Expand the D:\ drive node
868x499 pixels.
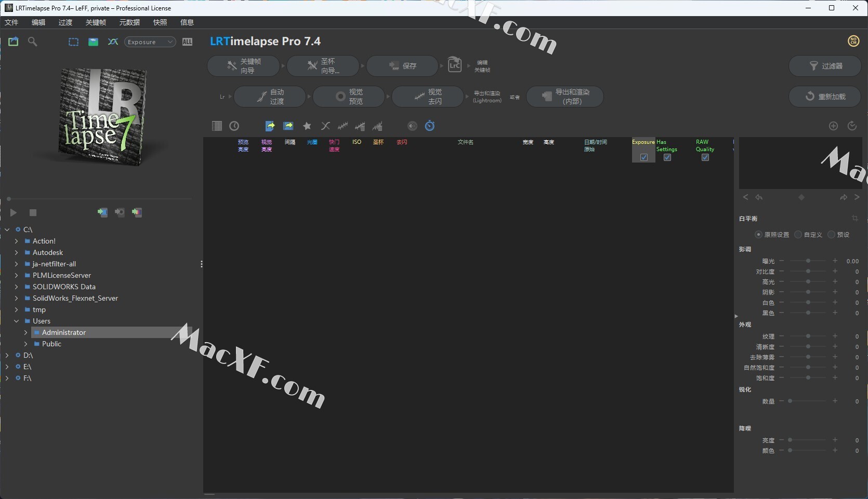(7, 355)
